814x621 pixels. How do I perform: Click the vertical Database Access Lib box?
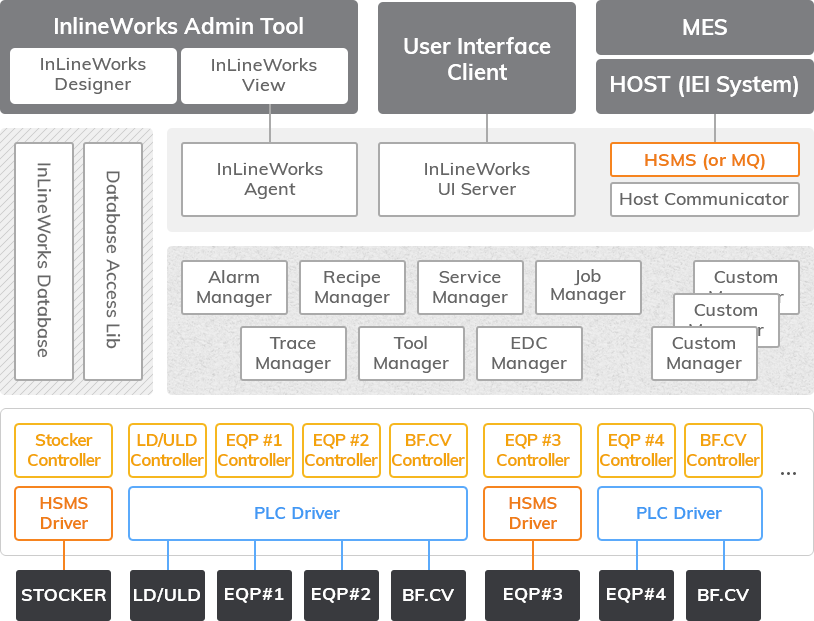pos(113,260)
